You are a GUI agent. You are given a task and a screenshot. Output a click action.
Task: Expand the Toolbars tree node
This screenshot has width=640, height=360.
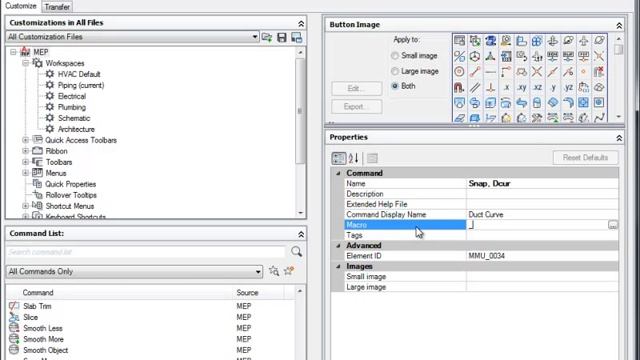click(x=25, y=162)
